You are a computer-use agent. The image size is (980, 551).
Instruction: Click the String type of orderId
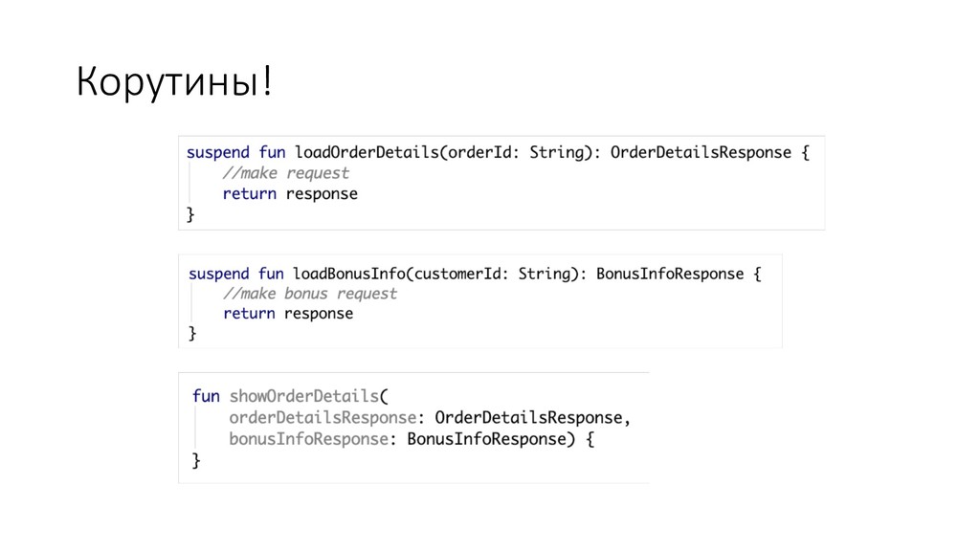(558, 152)
